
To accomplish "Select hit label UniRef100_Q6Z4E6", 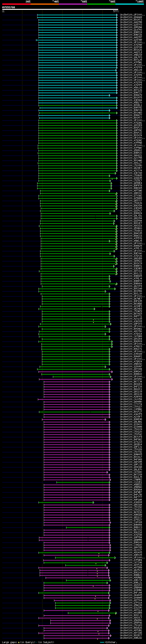I will pos(131,309).
